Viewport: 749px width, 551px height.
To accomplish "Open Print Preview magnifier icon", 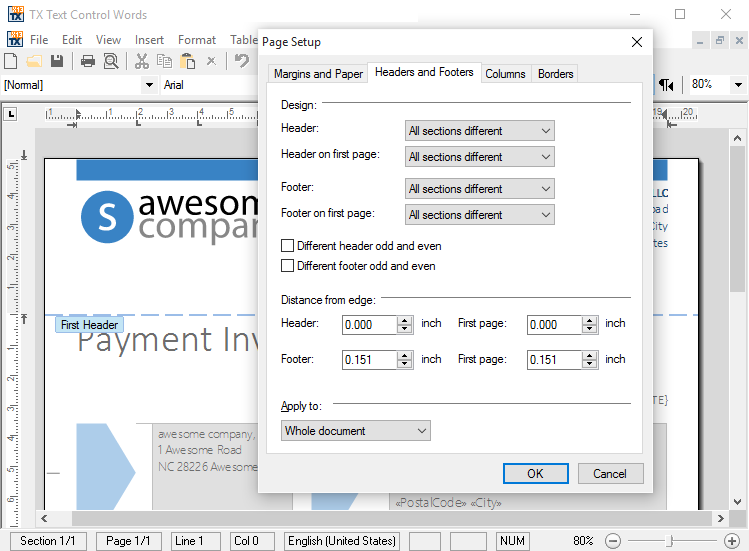I will pyautogui.click(x=111, y=61).
